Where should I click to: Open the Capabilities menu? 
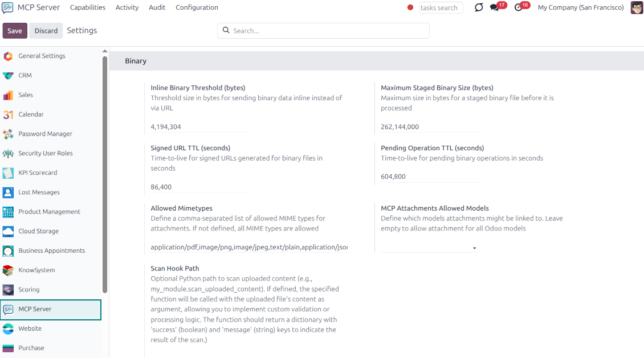coord(88,7)
